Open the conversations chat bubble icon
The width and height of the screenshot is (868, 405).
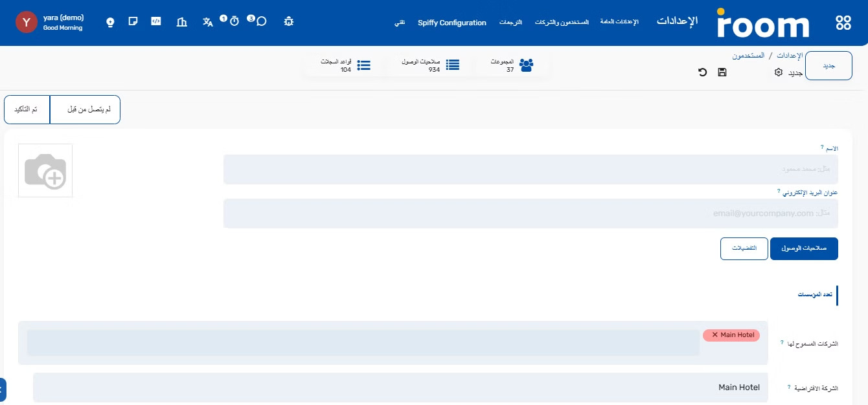tap(261, 21)
